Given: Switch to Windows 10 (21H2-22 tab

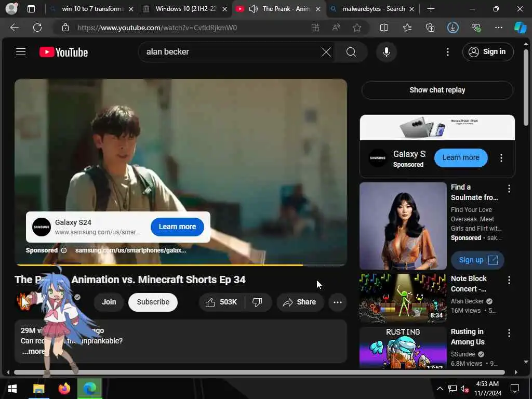Looking at the screenshot, I should [x=185, y=9].
